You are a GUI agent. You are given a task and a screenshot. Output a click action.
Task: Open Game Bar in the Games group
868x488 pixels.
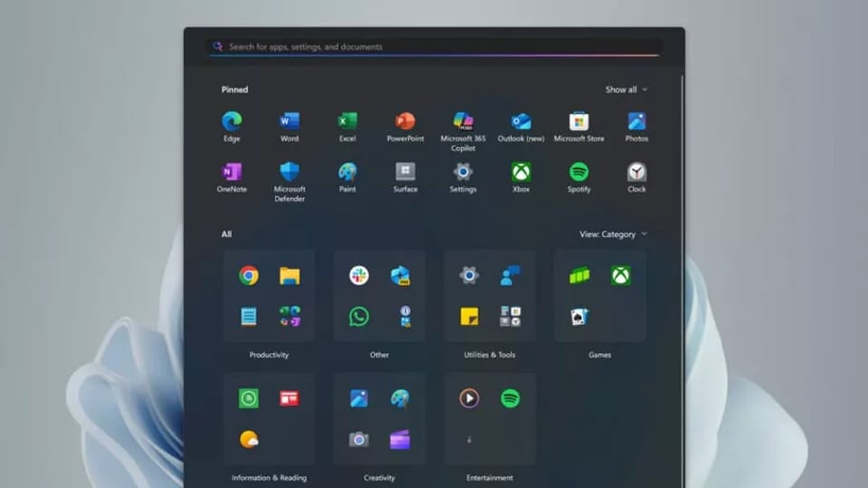point(580,276)
